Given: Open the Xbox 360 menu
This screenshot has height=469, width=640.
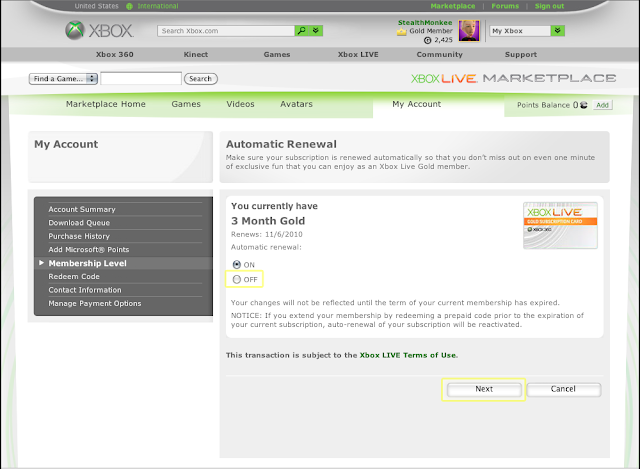Looking at the screenshot, I should (x=115, y=54).
